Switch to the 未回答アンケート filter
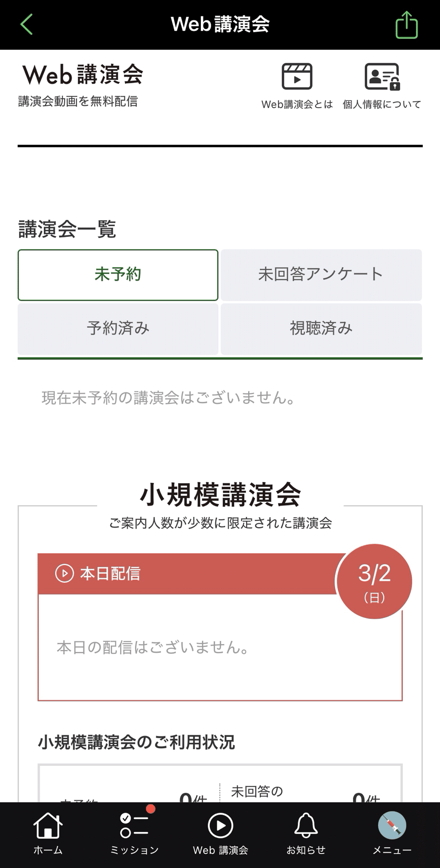Image resolution: width=440 pixels, height=868 pixels. (322, 274)
